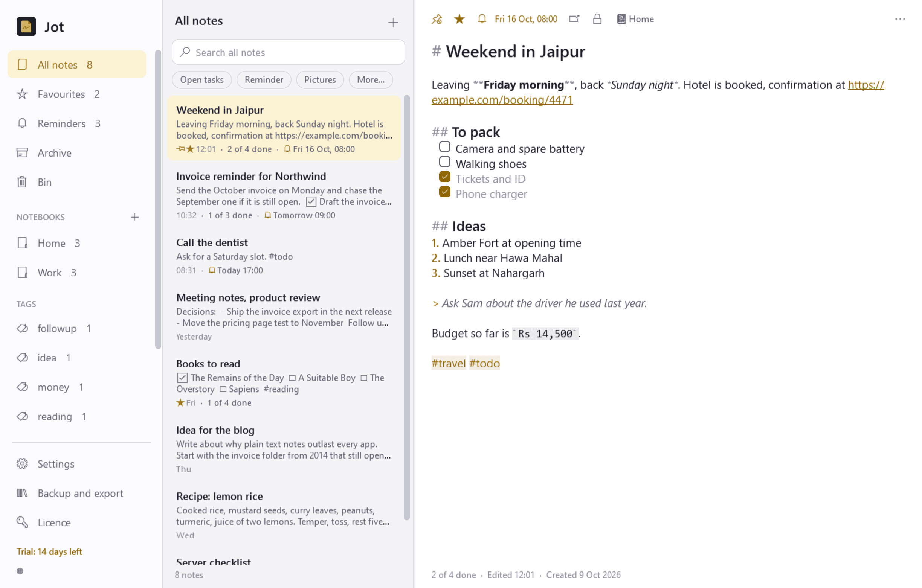
Task: Check the Walking shoes checkbox
Action: click(x=444, y=162)
